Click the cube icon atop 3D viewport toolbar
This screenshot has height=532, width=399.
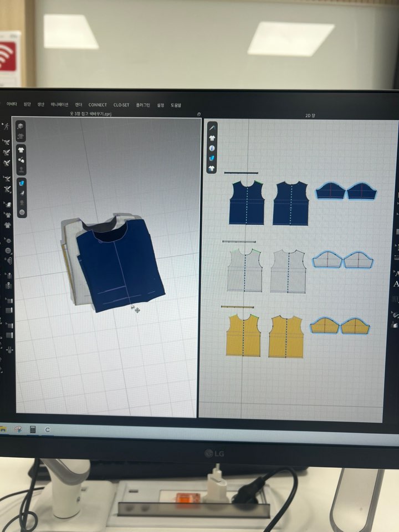point(21,126)
